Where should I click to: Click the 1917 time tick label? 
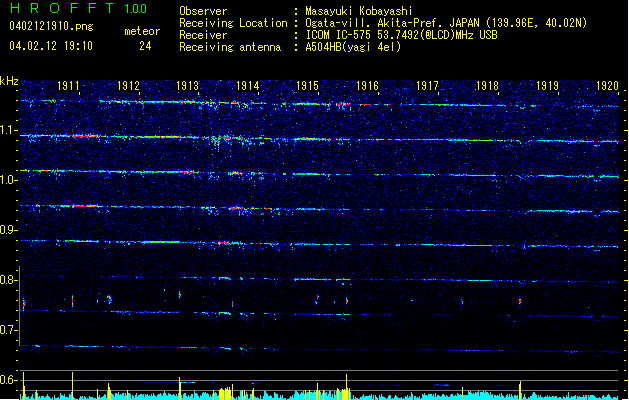coord(427,86)
